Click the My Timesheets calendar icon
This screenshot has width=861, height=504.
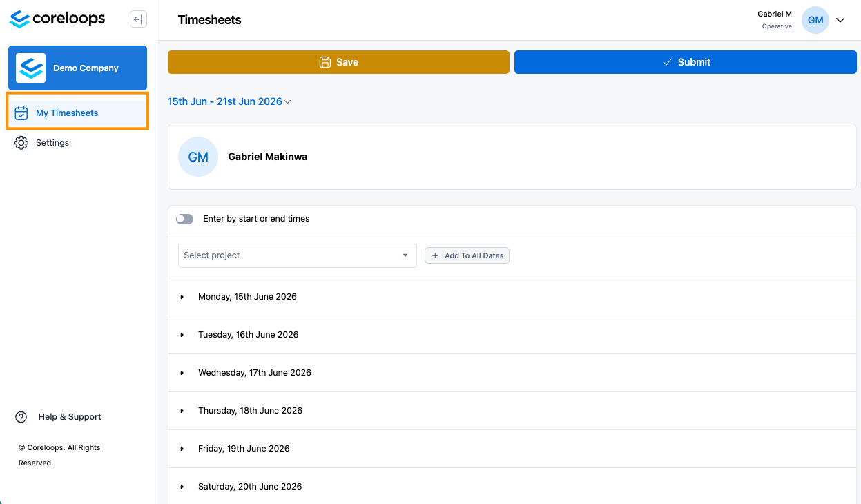21,113
